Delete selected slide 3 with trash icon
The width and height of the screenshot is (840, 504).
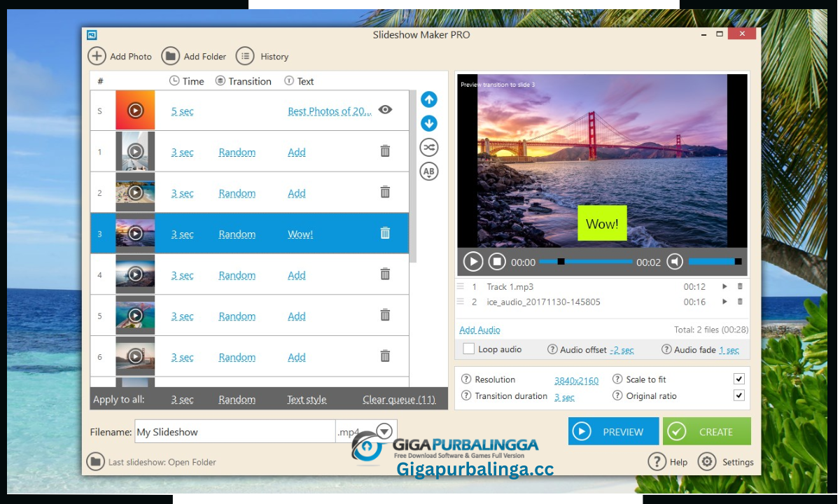(x=385, y=233)
